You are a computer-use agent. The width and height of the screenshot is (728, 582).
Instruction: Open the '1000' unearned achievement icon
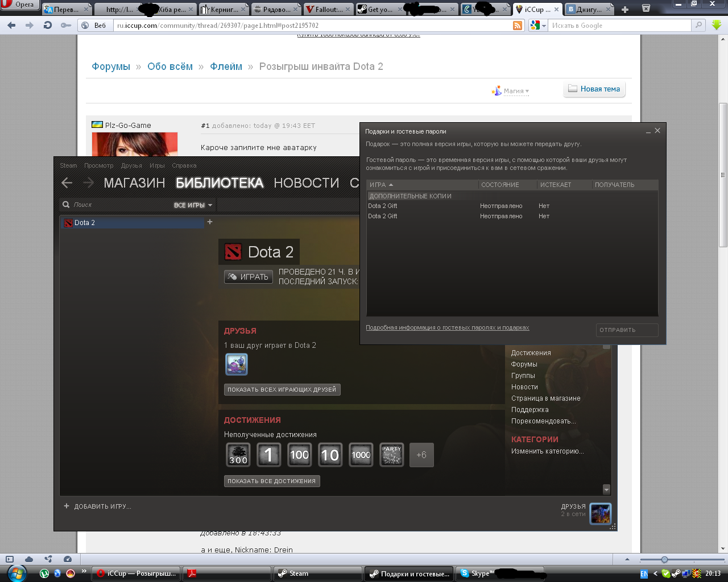(x=361, y=455)
